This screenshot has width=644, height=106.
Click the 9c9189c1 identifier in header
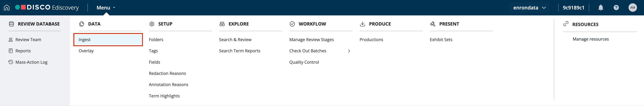click(573, 8)
